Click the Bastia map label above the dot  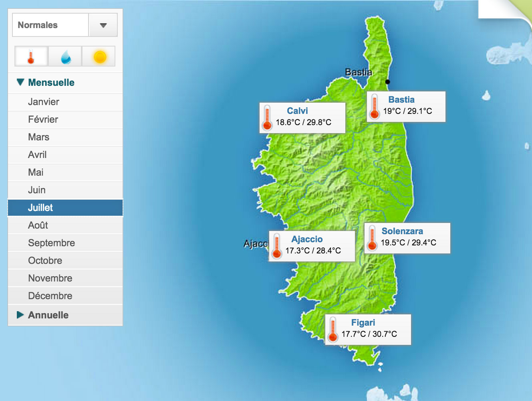[x=359, y=72]
